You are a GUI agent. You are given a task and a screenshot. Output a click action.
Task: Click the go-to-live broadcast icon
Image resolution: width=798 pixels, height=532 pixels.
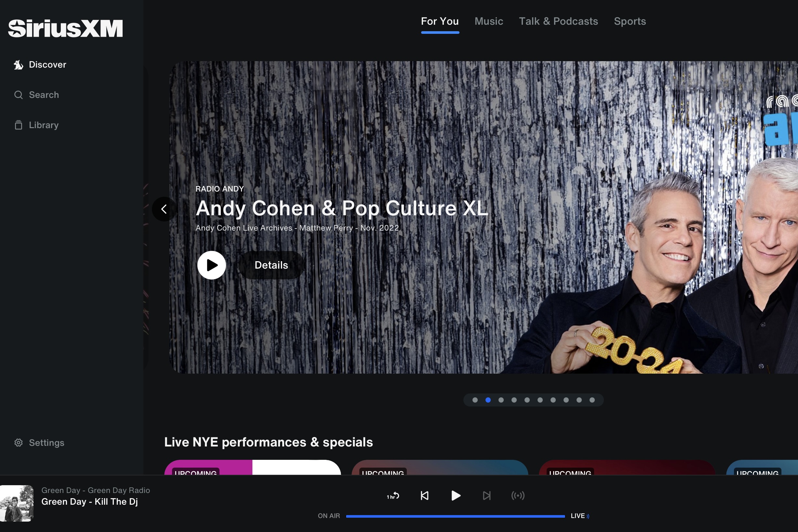(x=518, y=496)
